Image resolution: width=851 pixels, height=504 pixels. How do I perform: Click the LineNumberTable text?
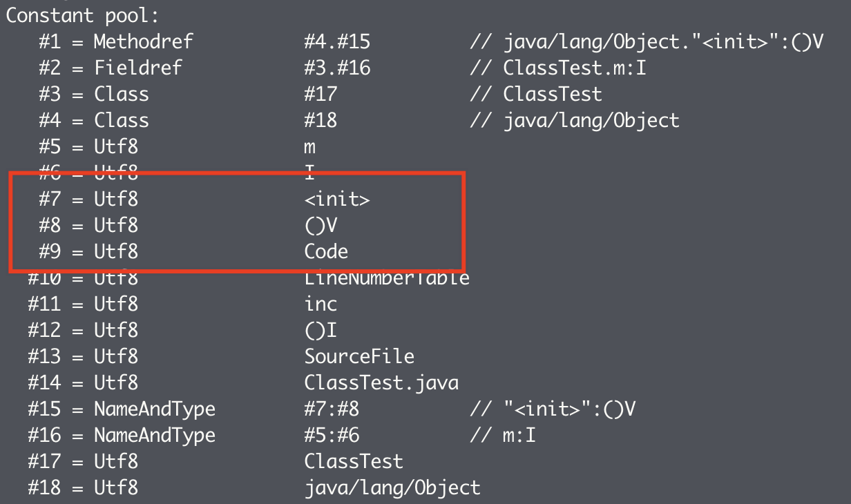tap(387, 278)
